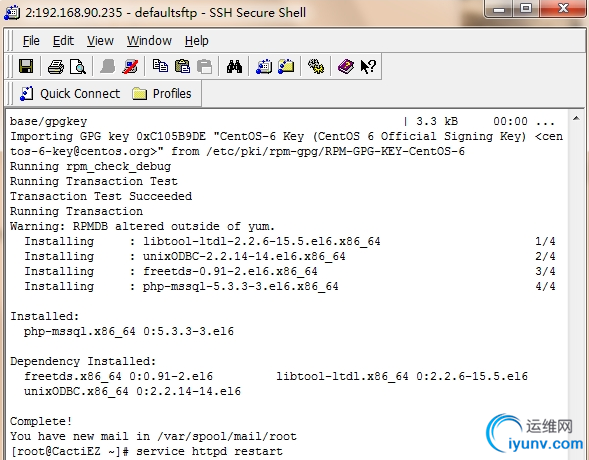
Task: Open the Edit menu
Action: [x=63, y=41]
